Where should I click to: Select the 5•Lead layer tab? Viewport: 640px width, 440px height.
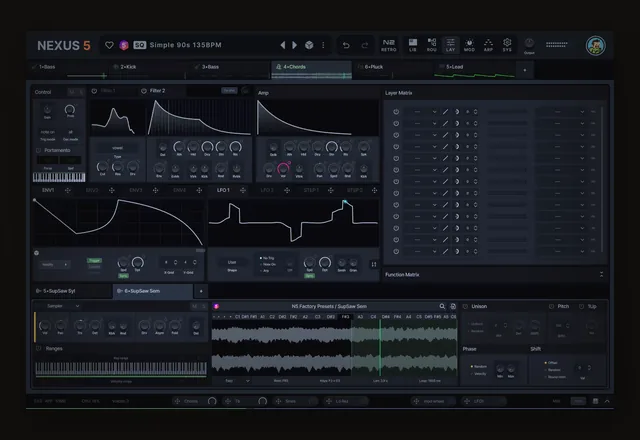click(473, 69)
